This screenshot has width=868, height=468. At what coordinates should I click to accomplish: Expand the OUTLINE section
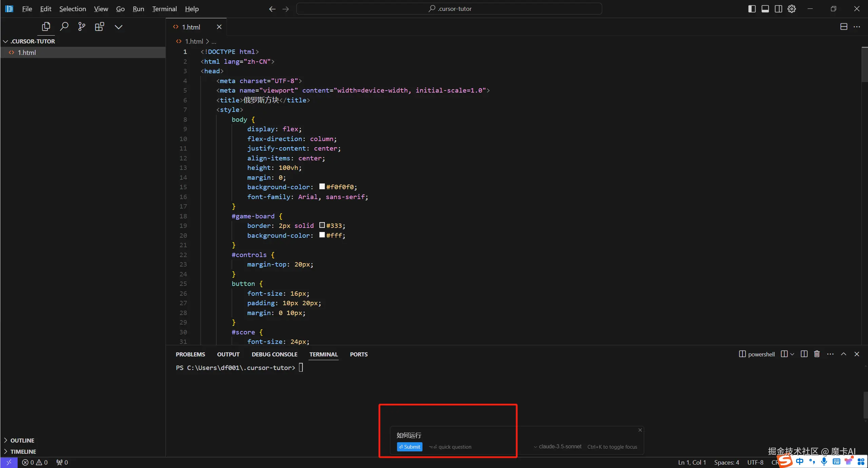pyautogui.click(x=22, y=440)
